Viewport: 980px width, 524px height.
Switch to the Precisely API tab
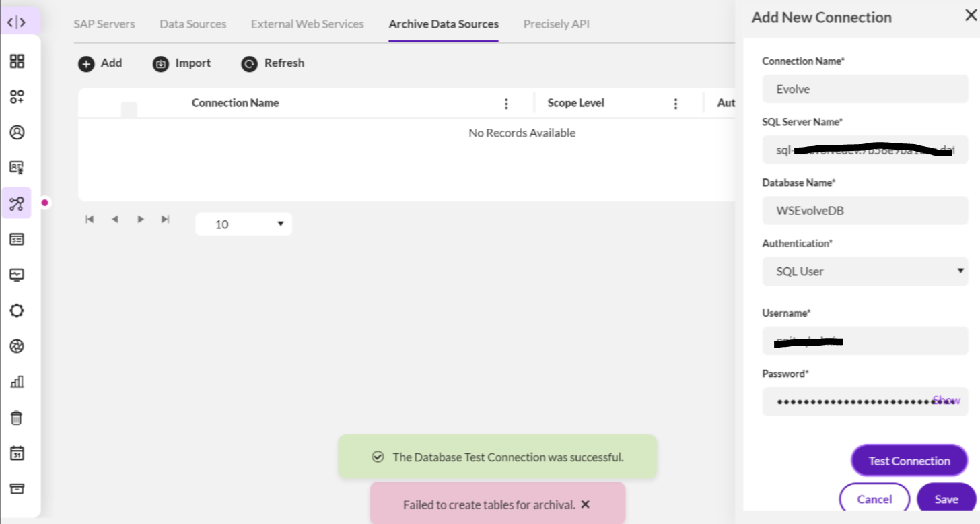(557, 24)
